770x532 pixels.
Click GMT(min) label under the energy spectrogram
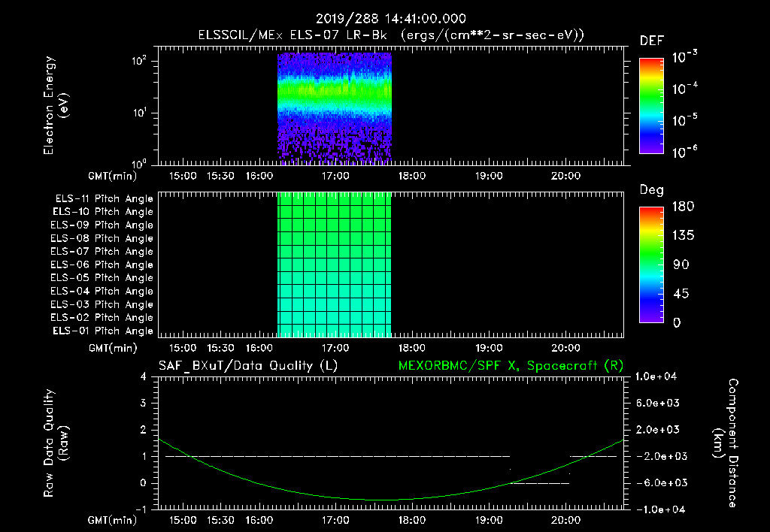(x=113, y=176)
